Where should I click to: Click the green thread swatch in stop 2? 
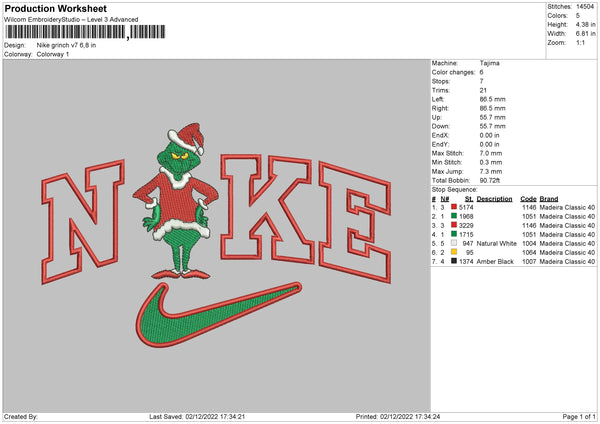454,216
